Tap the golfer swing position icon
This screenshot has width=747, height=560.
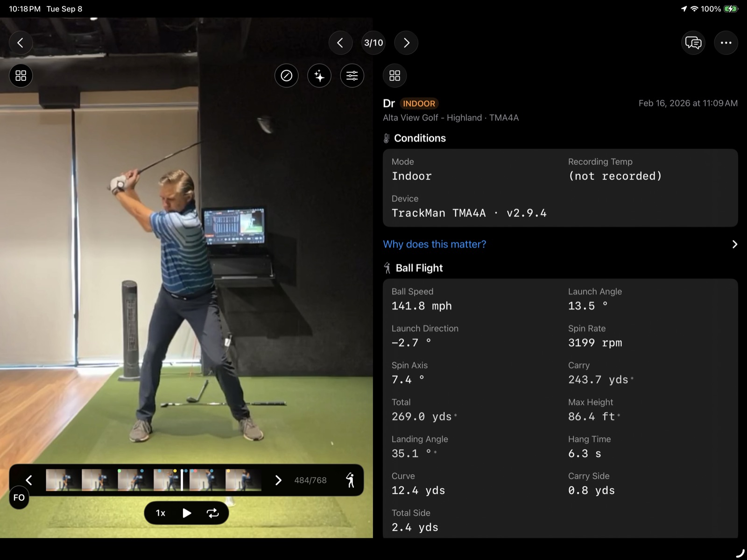350,480
